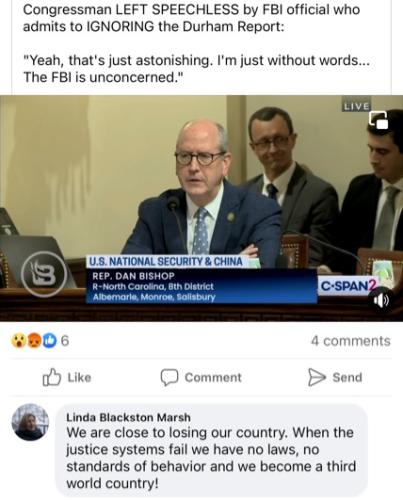This screenshot has width=403, height=500.
Task: Click the blue like reaction badge
Action: [49, 340]
